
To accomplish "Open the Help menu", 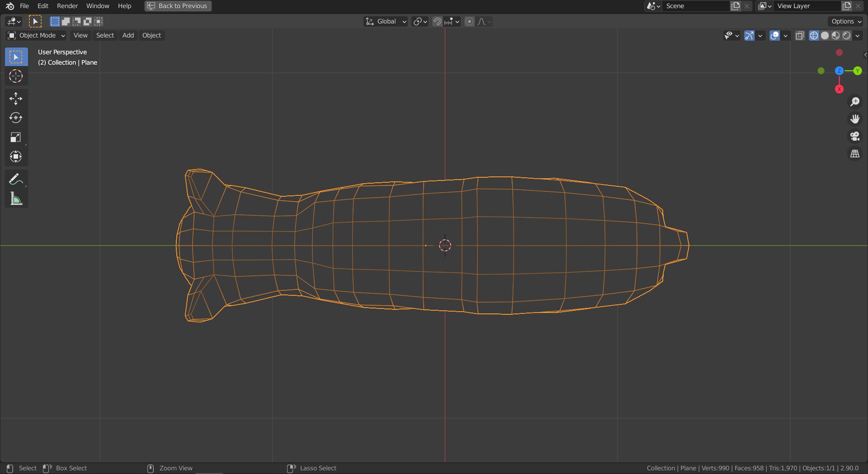I will pos(124,6).
